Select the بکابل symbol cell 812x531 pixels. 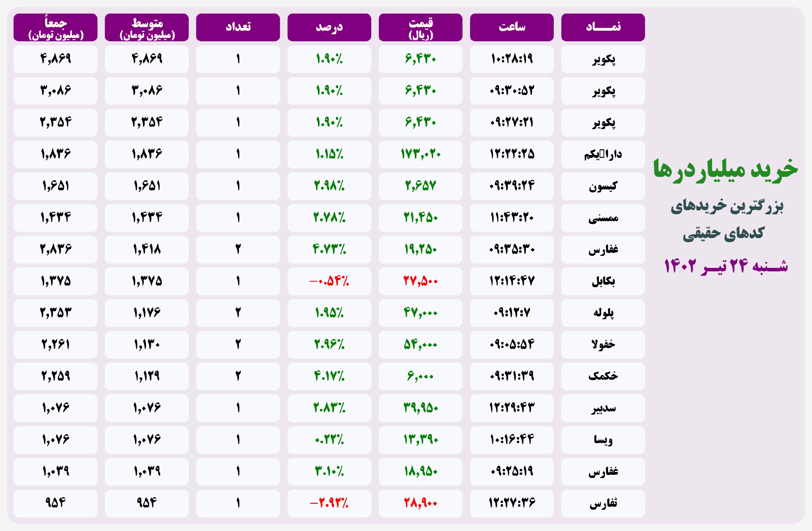(x=603, y=282)
